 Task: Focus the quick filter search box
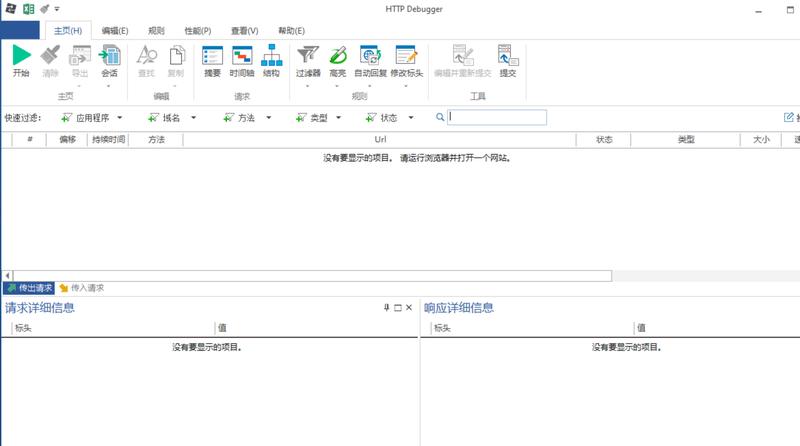click(x=497, y=117)
